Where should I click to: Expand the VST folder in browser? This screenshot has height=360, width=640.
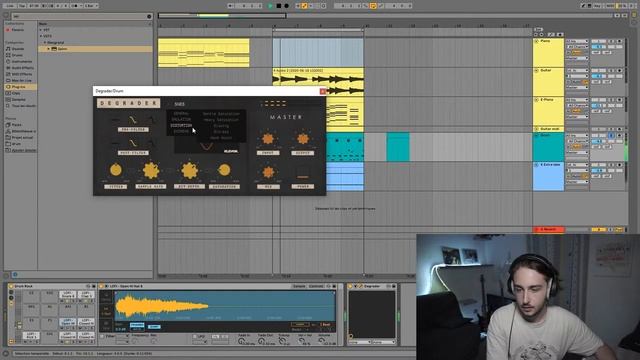(x=41, y=30)
